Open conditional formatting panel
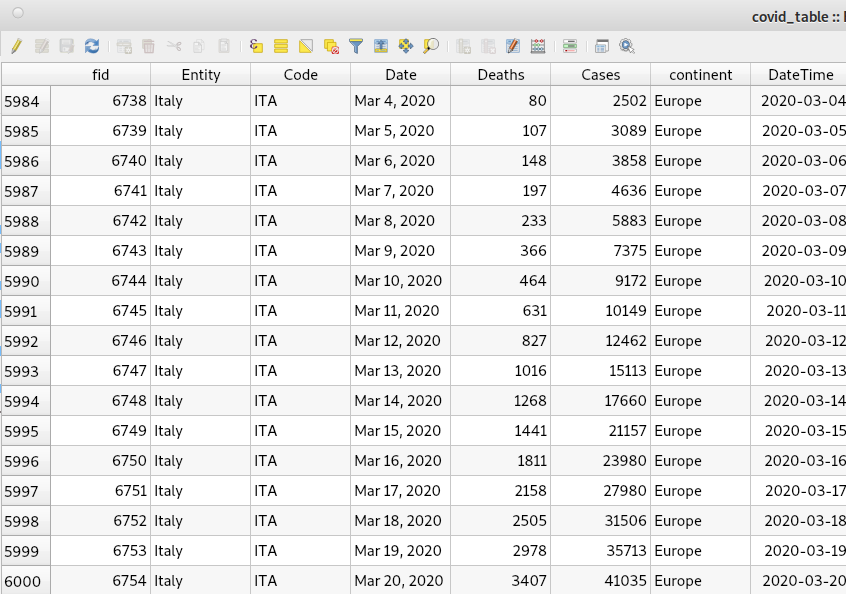846x594 pixels. pos(570,46)
